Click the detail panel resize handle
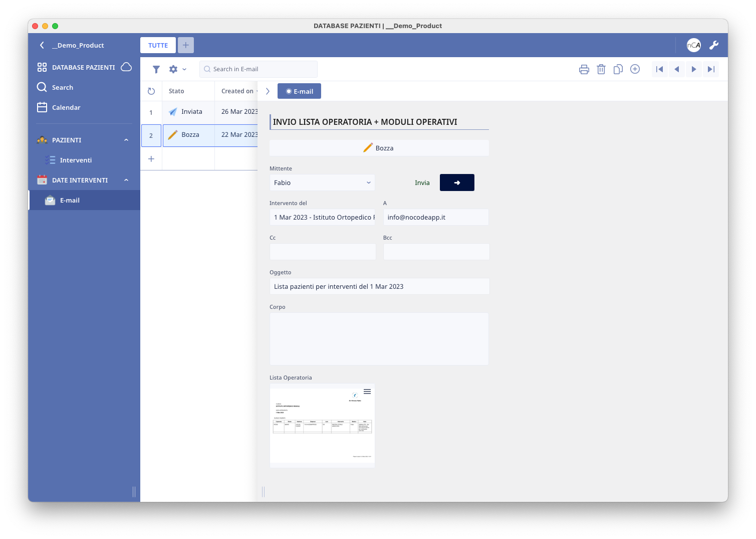This screenshot has height=539, width=756. click(x=264, y=492)
